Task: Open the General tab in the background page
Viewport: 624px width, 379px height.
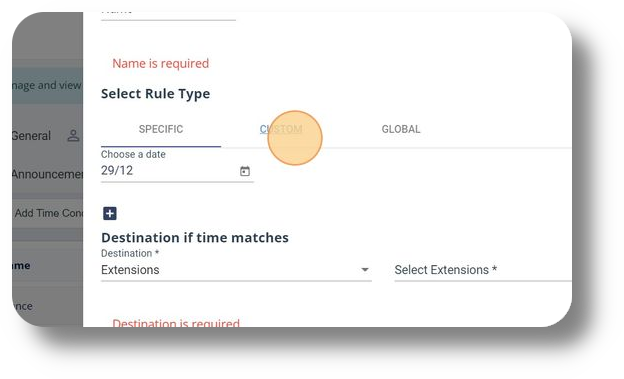Action: tap(31, 136)
